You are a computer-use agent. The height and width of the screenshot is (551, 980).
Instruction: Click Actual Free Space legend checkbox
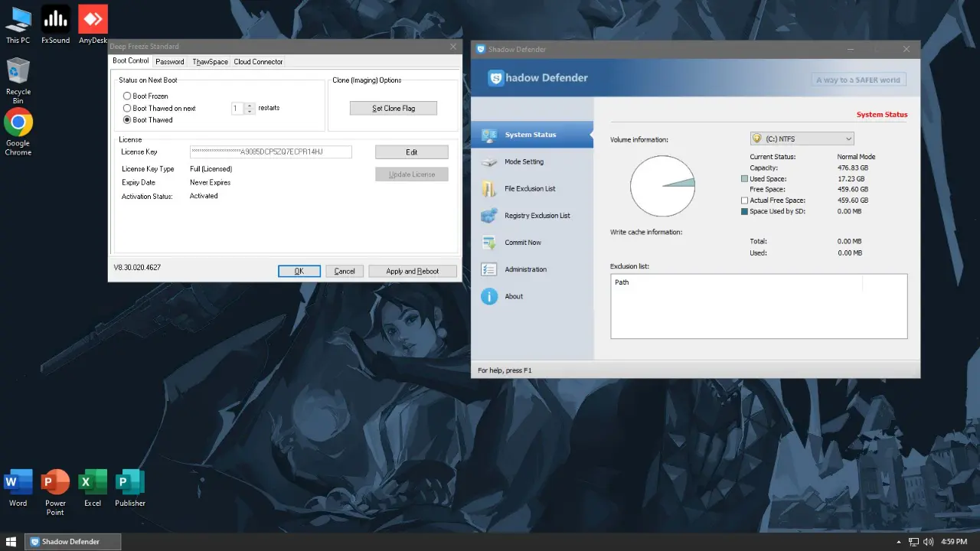click(x=745, y=201)
